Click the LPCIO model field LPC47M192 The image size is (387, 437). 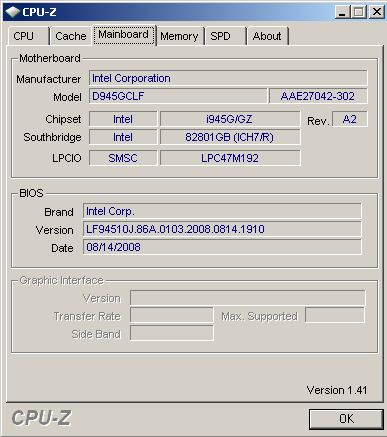point(230,158)
